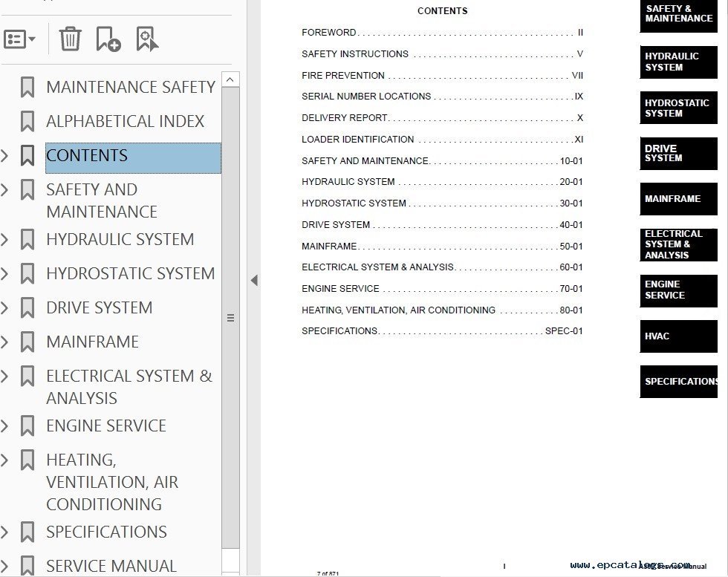728x577 pixels.
Task: Click the bookmark icon beside DRIVE SYSTEM
Action: [27, 307]
